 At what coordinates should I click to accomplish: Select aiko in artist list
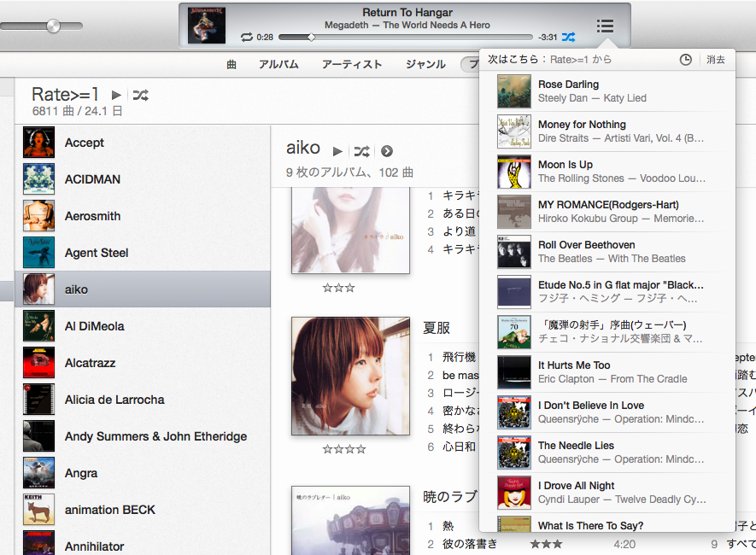click(x=143, y=289)
